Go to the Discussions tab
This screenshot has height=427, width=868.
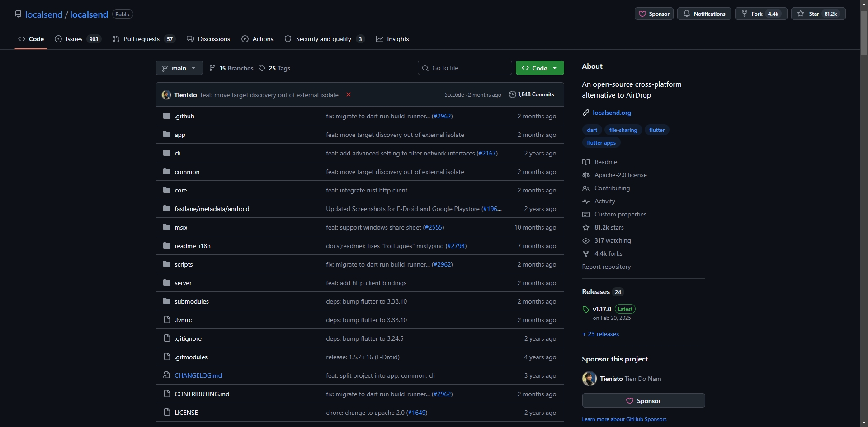tap(208, 39)
